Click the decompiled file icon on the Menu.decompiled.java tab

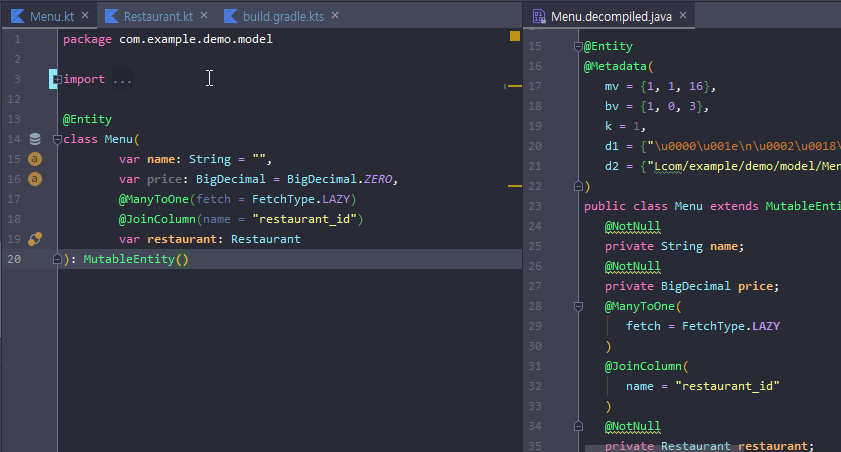click(x=539, y=17)
